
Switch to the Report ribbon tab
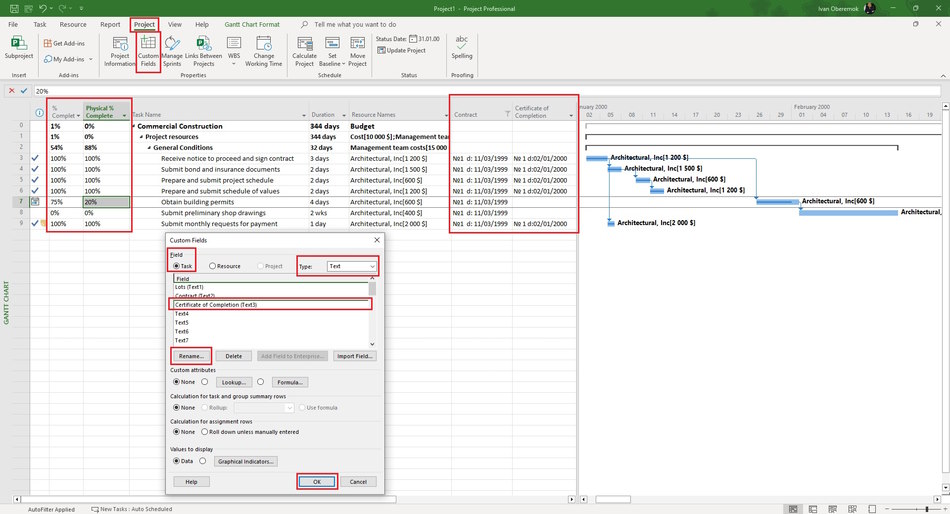[x=110, y=24]
